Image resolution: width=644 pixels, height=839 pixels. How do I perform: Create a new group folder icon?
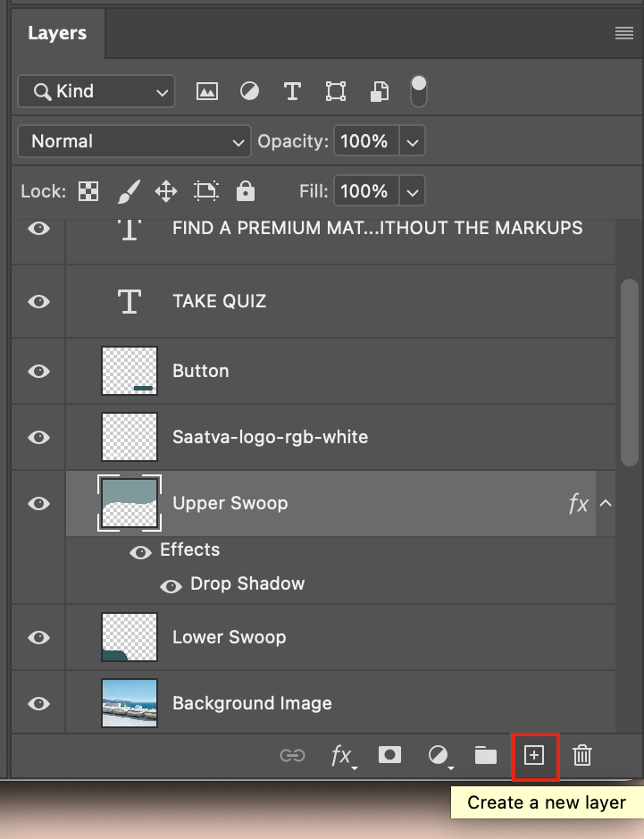tap(486, 756)
